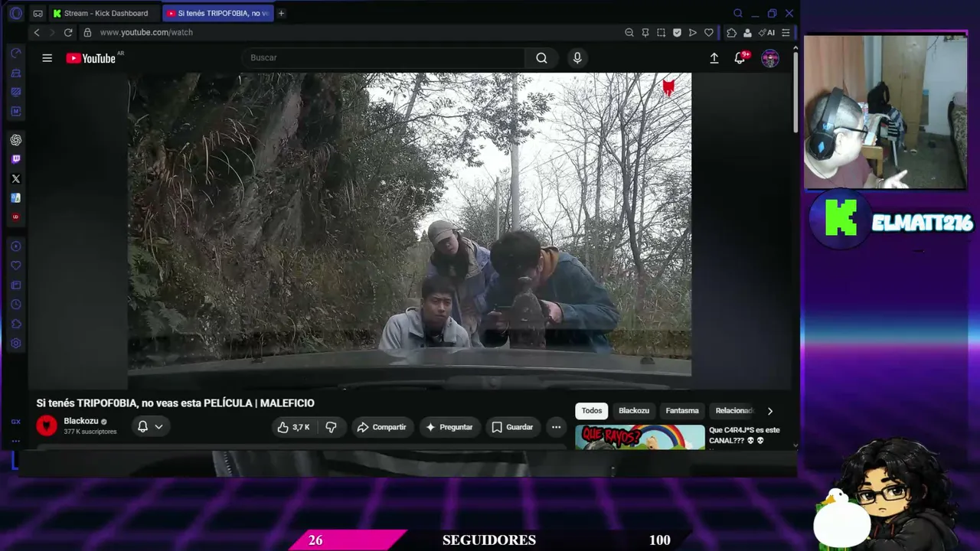Screen dimensions: 980x551
Task: Select the Blackozu filter chip
Action: click(x=634, y=411)
